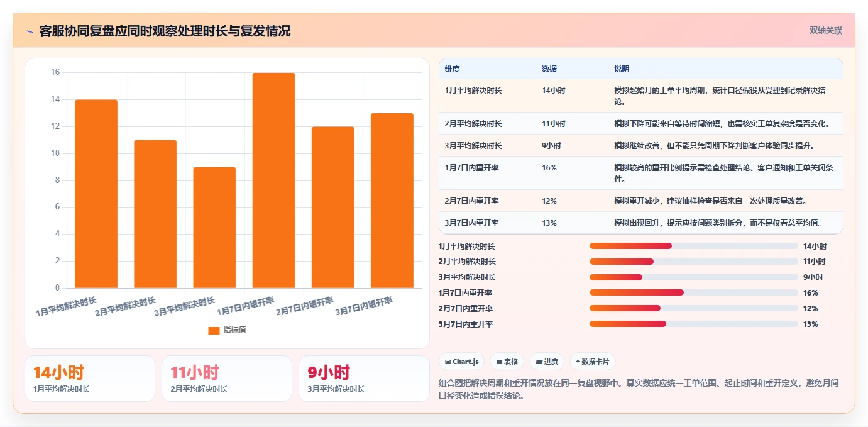Click the 13% progress bar for 3月7日内重开率
Image resolution: width=868 pixels, height=427 pixels.
[x=693, y=324]
